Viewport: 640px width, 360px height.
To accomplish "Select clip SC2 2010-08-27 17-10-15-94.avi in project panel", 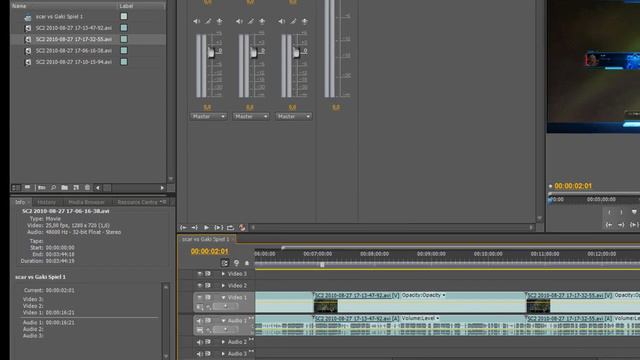I will pos(73,62).
